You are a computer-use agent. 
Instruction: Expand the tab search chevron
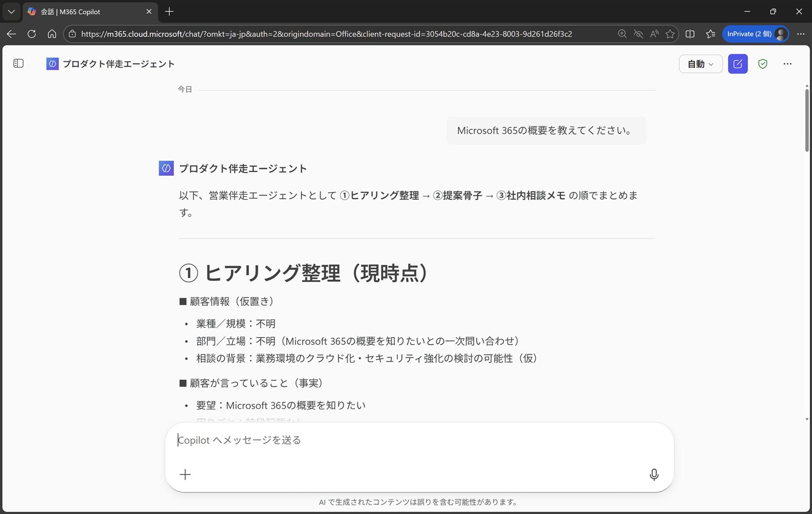[11, 11]
